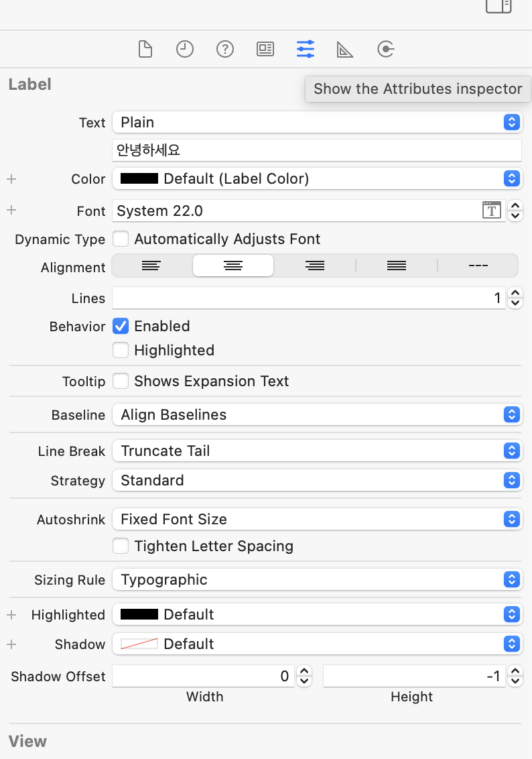The image size is (532, 759).
Task: Set alignment to left
Action: (151, 266)
